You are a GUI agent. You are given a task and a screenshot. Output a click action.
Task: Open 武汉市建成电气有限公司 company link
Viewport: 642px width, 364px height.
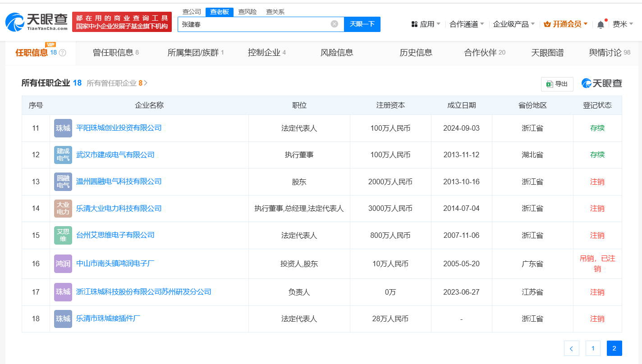(x=115, y=155)
